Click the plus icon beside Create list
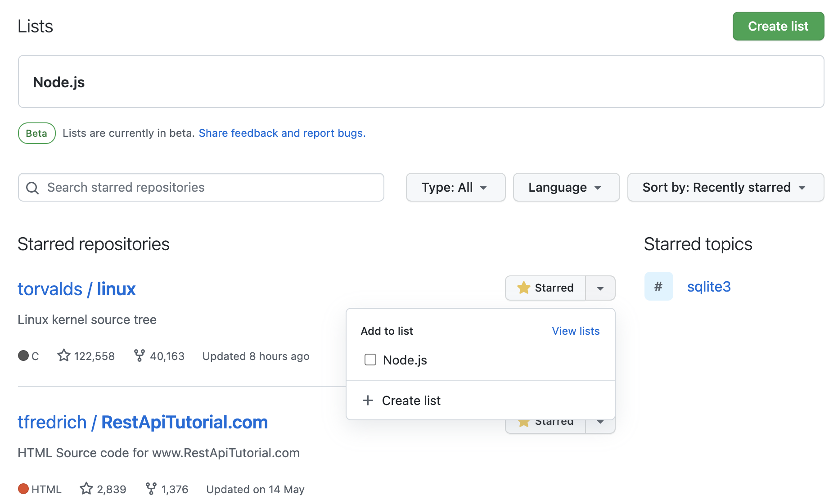Viewport: 838px width, 504px height. point(368,400)
